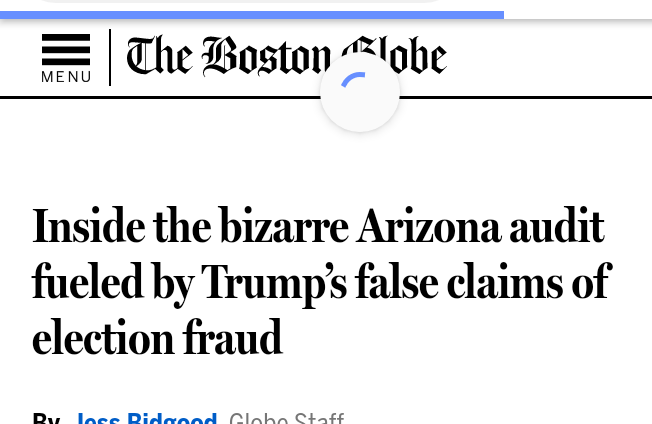The image size is (652, 424).
Task: Click the unfilled part of the loading bar
Action: pyautogui.click(x=578, y=15)
